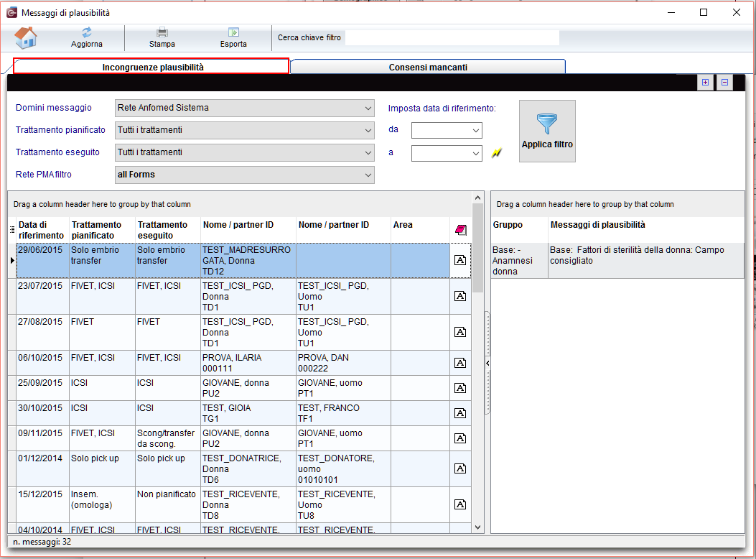Open Trattamento eseguito dropdown

(244, 152)
